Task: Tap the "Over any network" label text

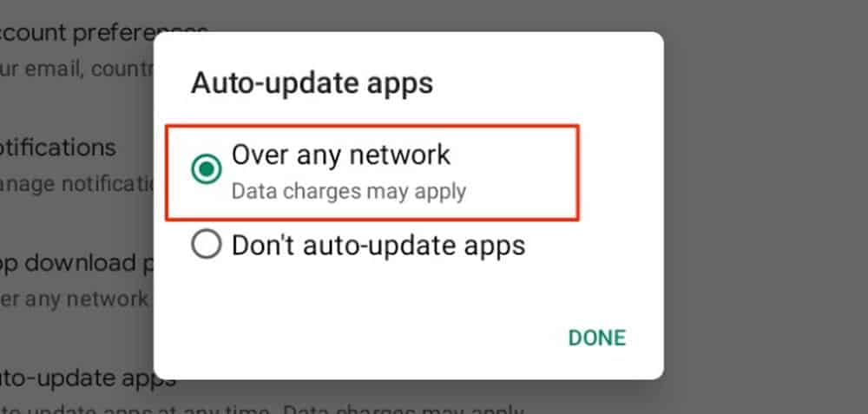Action: point(340,155)
